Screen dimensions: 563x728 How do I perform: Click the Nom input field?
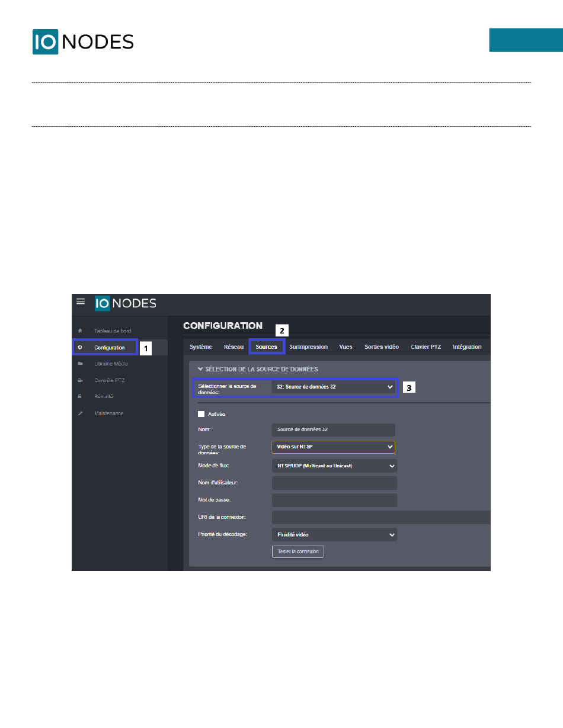tap(333, 429)
